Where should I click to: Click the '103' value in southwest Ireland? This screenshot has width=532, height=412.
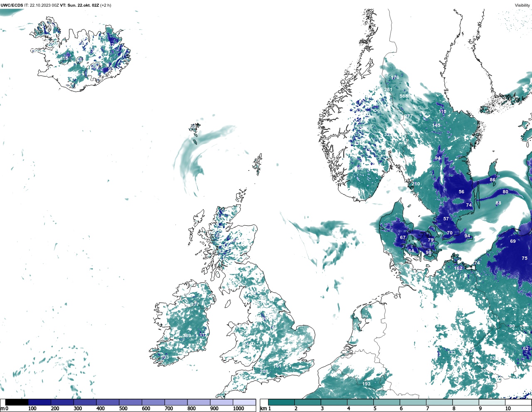(165, 357)
